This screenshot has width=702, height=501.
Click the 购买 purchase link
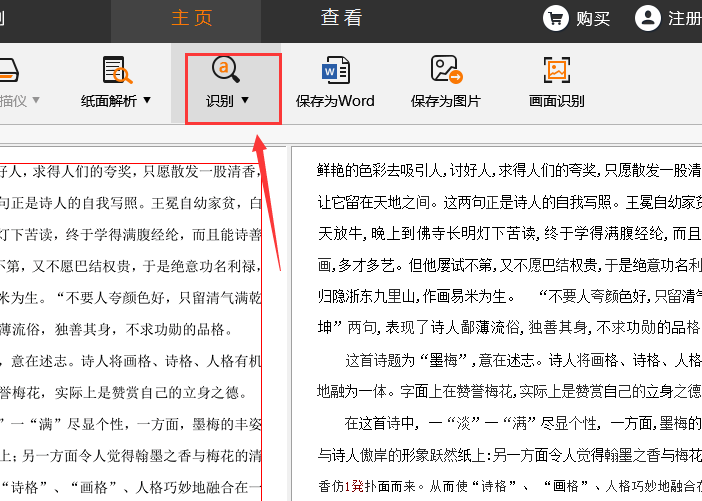592,18
